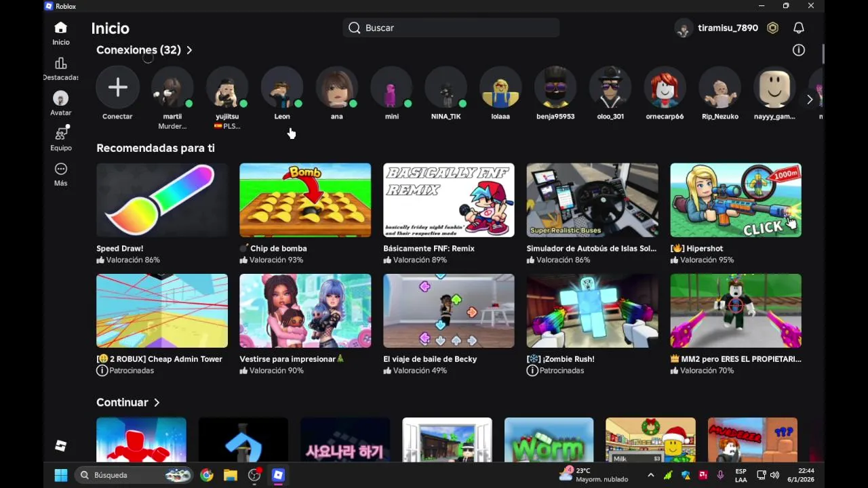Expand the Conexiones (32) list
This screenshot has height=488, width=868.
pos(144,50)
